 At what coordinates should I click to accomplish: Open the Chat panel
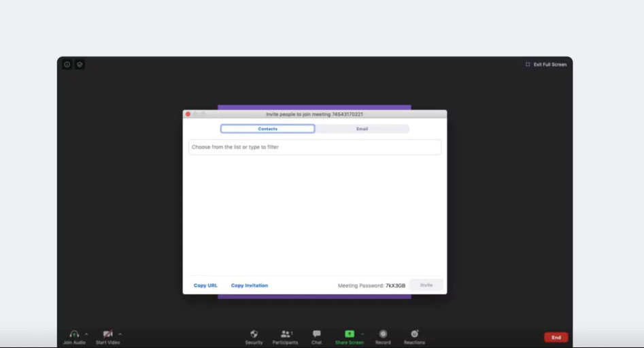(x=316, y=337)
